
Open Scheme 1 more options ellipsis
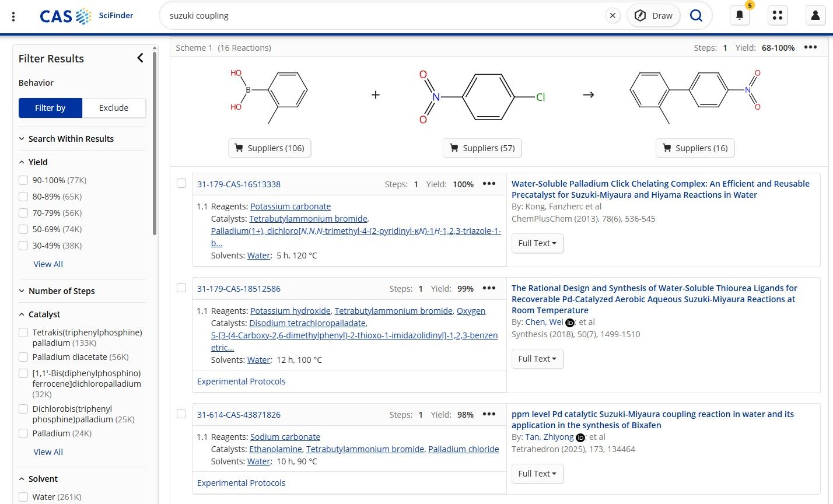coord(810,47)
